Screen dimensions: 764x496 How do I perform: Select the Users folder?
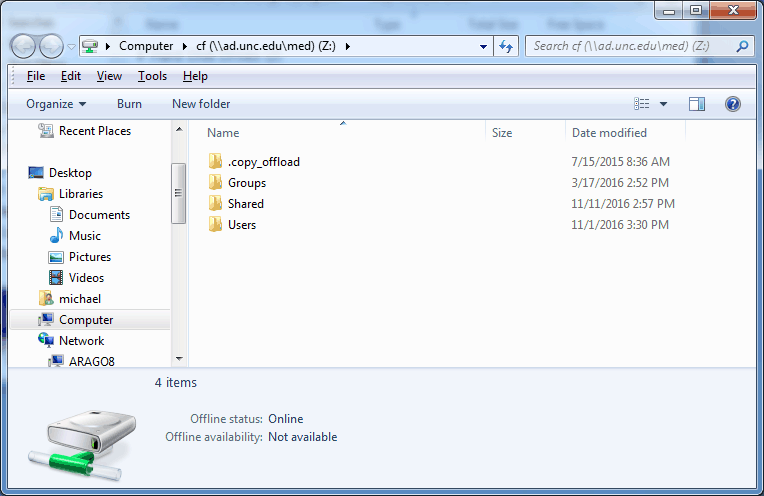[x=242, y=225]
